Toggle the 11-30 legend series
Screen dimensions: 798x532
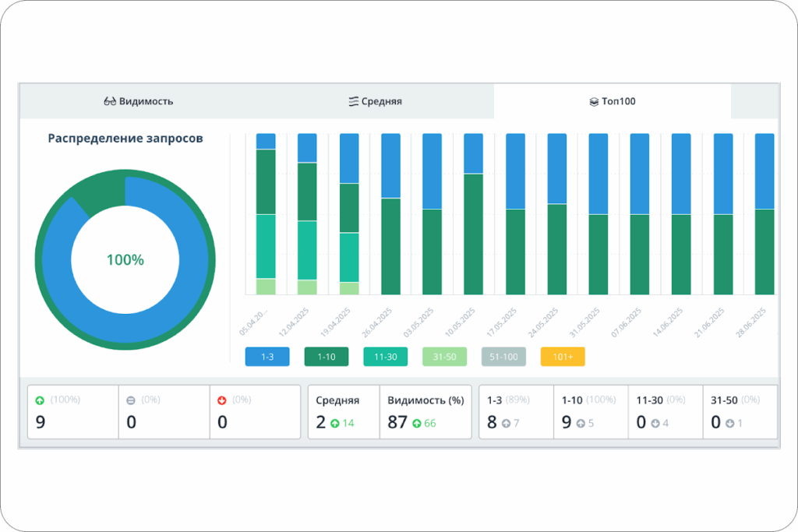(x=385, y=357)
